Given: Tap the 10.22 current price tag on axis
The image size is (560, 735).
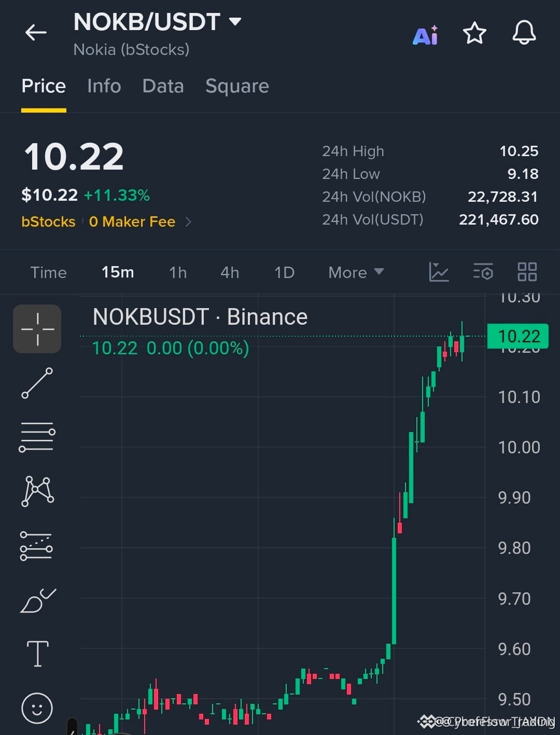Looking at the screenshot, I should point(518,336).
